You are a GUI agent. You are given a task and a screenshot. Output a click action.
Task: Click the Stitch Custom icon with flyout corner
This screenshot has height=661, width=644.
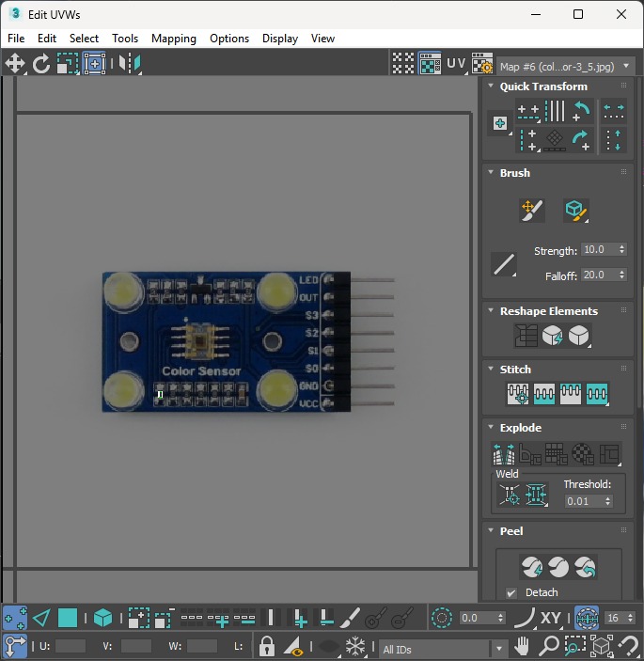pyautogui.click(x=597, y=394)
